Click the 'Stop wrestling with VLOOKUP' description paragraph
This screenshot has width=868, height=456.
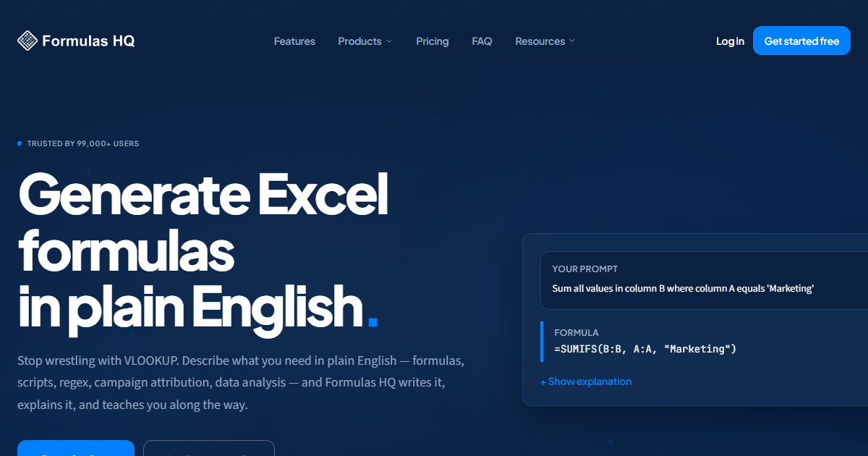tap(241, 382)
